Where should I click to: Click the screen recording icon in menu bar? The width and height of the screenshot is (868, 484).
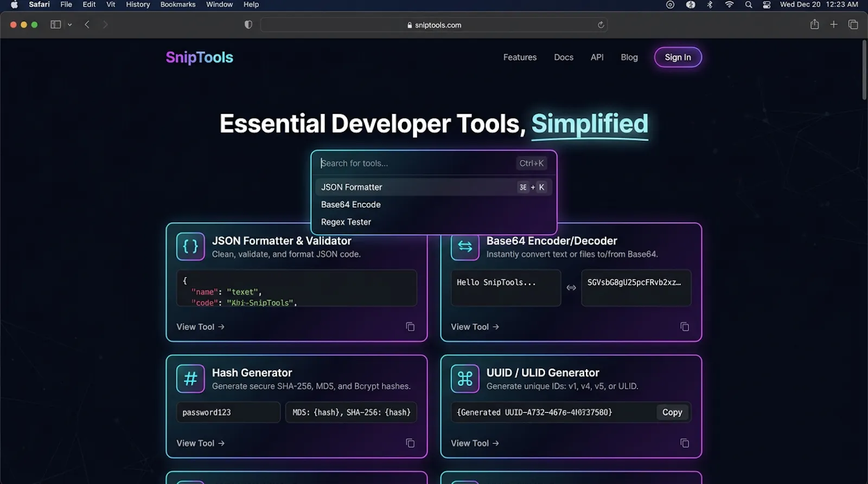click(670, 4)
